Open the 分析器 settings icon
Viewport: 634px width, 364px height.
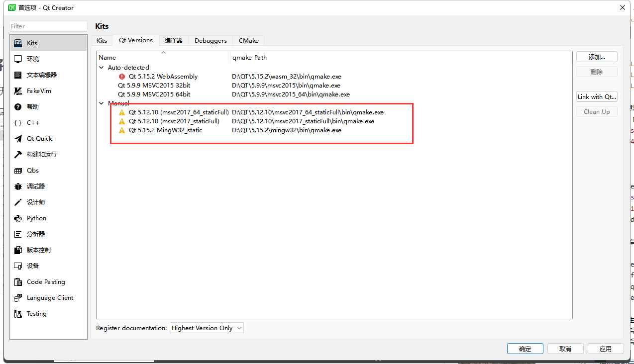(18, 234)
